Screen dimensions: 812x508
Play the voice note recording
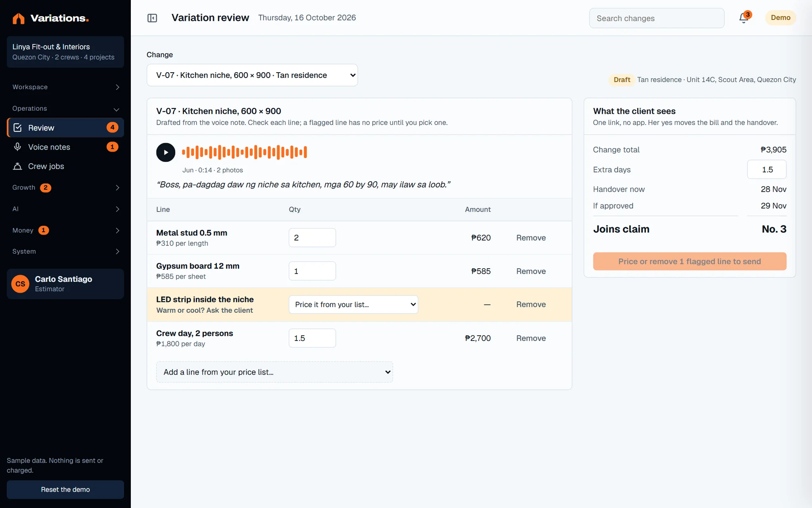coord(166,152)
